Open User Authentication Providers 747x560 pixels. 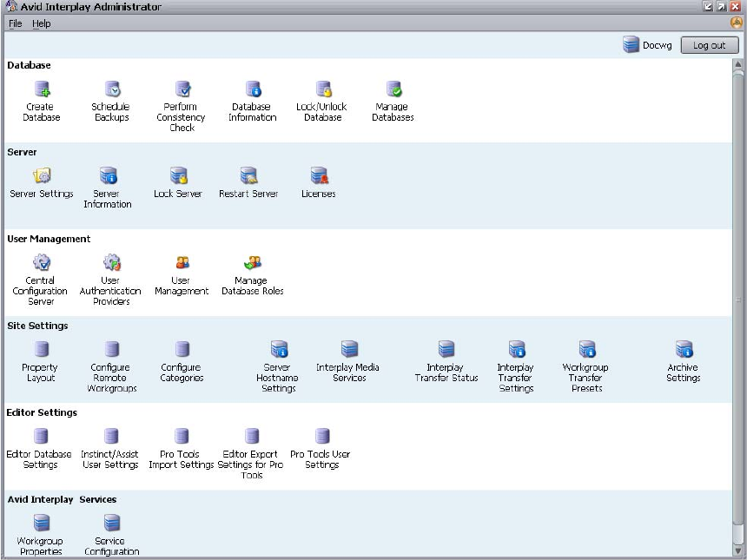tap(110, 280)
